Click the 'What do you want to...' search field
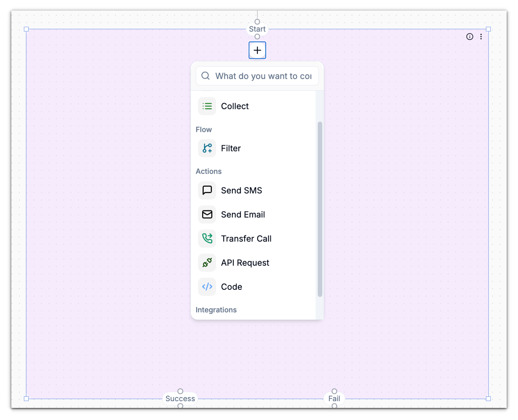The height and width of the screenshot is (420, 518). [263, 76]
